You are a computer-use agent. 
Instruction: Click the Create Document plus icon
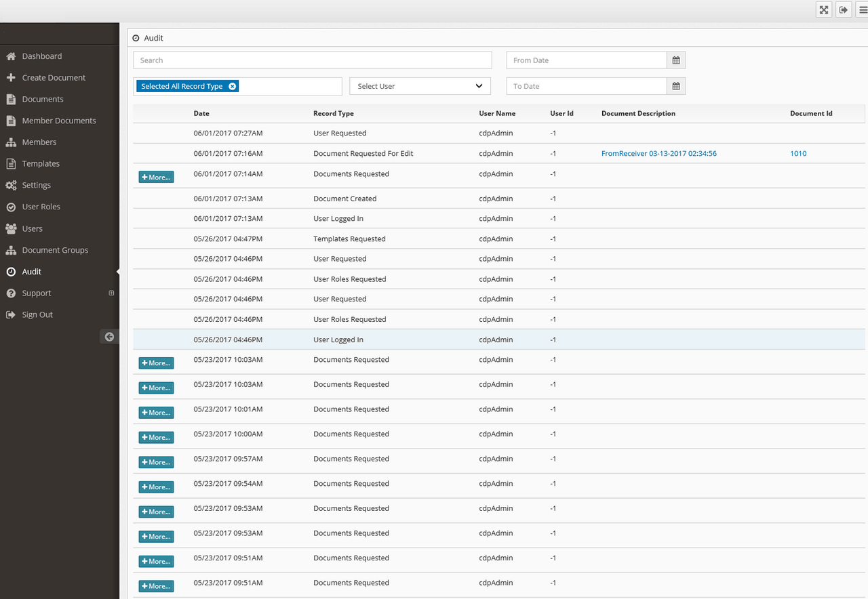tap(11, 78)
